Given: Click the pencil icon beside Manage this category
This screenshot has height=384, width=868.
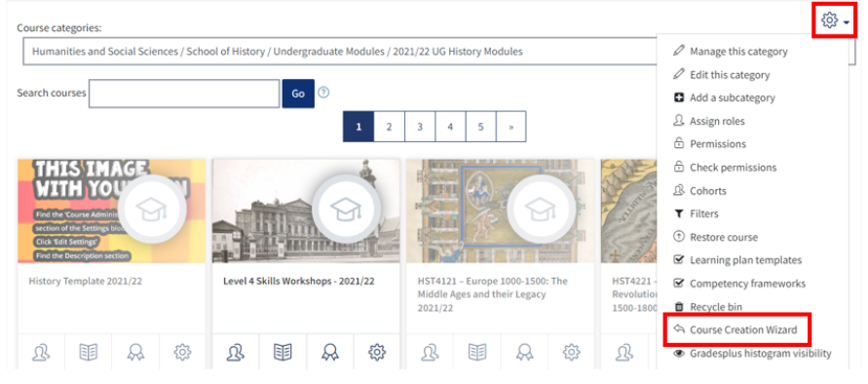Looking at the screenshot, I should [x=679, y=51].
